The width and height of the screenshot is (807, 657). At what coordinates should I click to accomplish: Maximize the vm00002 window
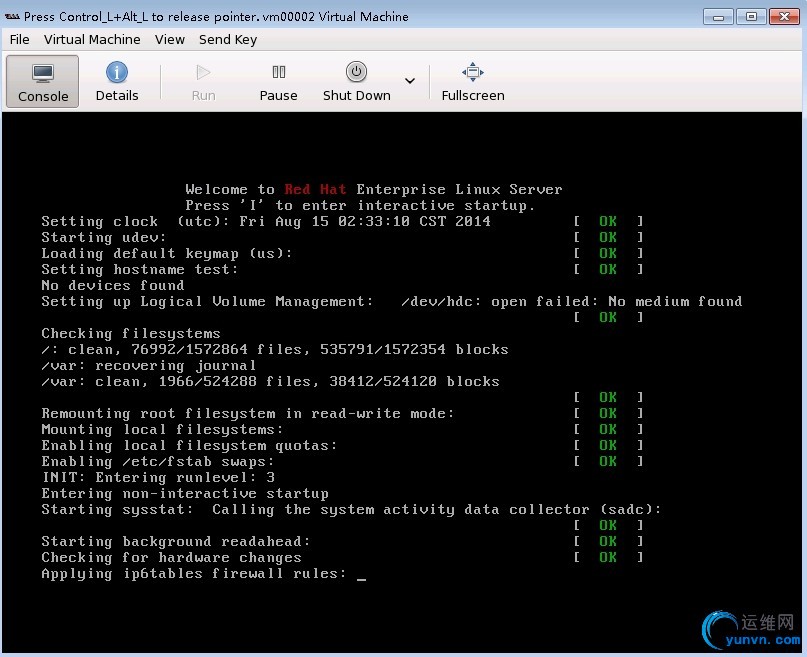(751, 17)
